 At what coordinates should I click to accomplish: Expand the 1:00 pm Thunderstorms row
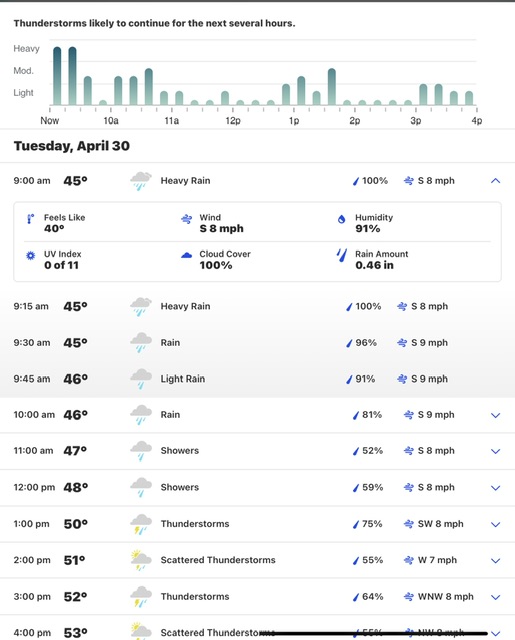495,524
